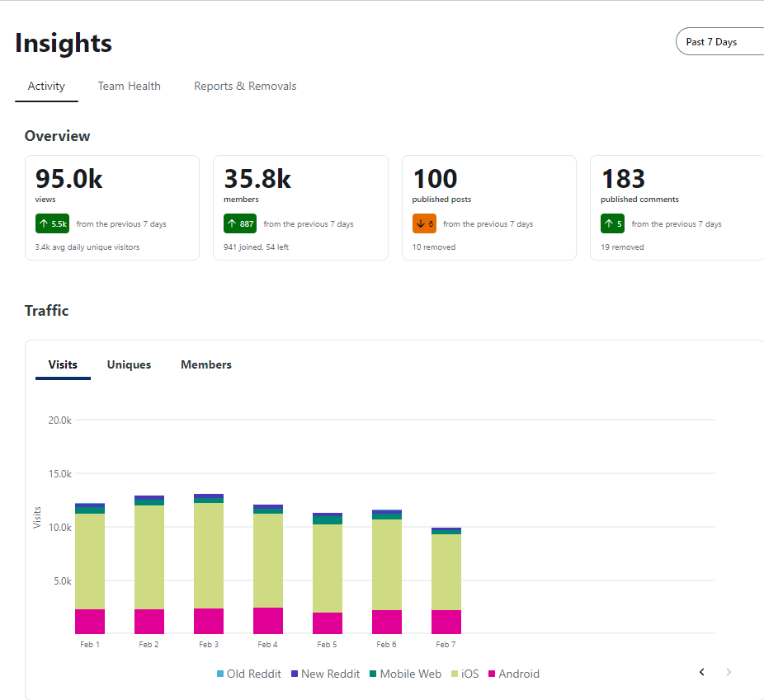Image resolution: width=764 pixels, height=700 pixels.
Task: Click the Feb 5 Mobile Web bar segment
Action: (x=328, y=520)
